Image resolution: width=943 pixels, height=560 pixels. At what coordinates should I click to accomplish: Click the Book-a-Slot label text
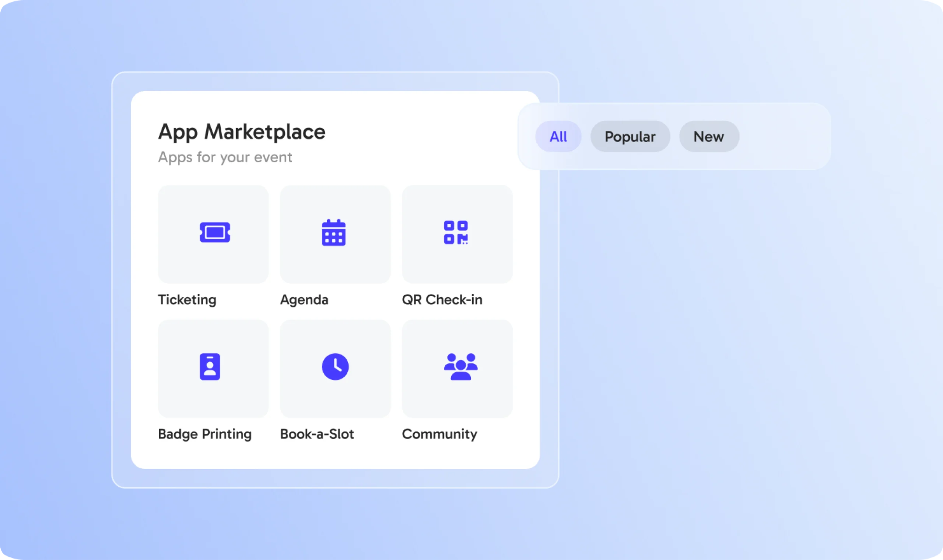pyautogui.click(x=317, y=434)
